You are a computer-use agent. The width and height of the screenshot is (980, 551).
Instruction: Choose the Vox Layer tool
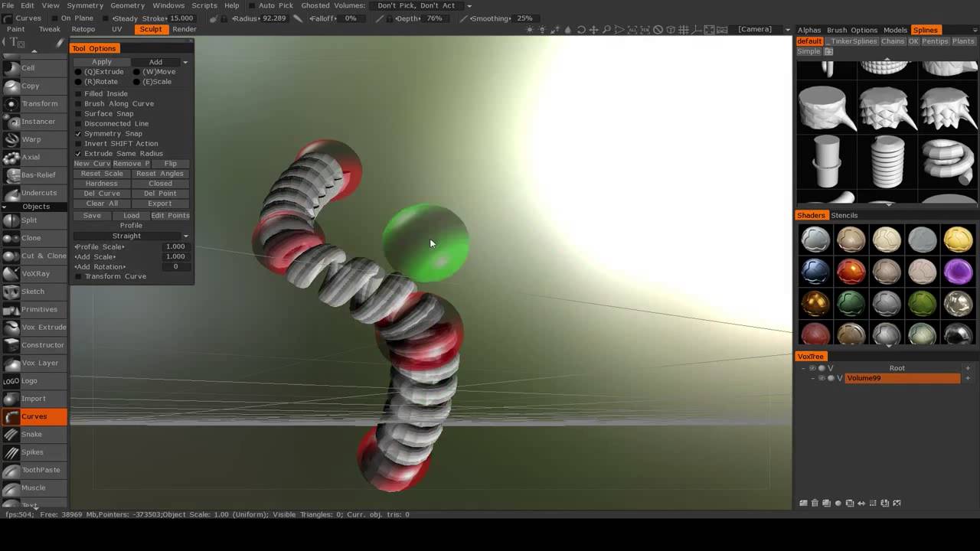[34, 363]
